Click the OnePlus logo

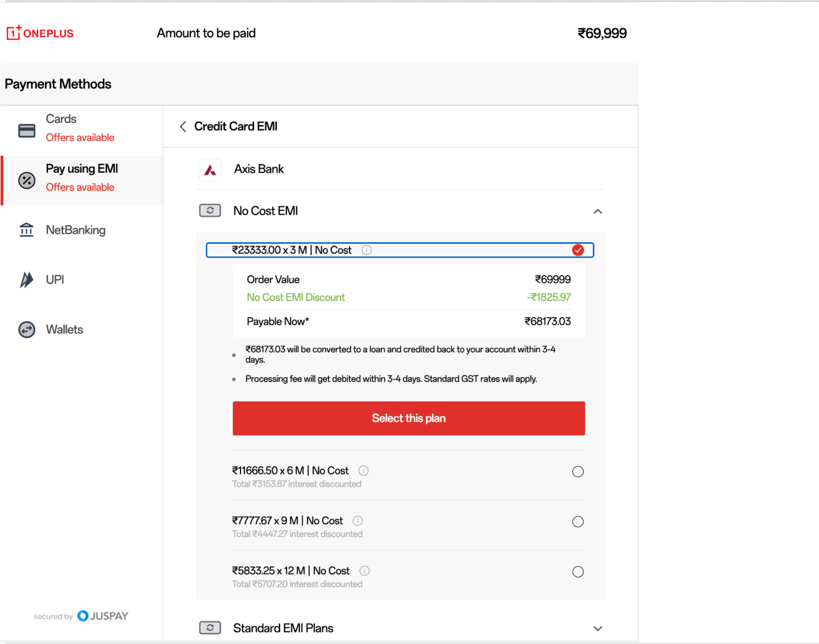(40, 33)
